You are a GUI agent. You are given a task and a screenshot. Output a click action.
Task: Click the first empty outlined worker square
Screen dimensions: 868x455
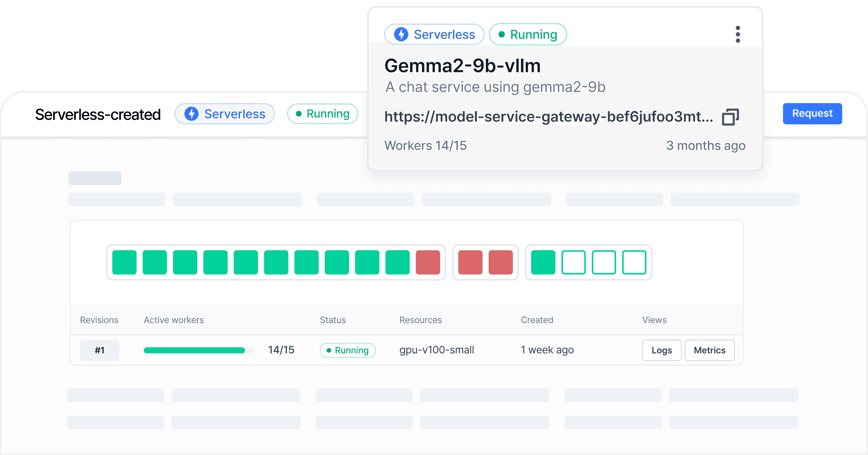(x=574, y=262)
